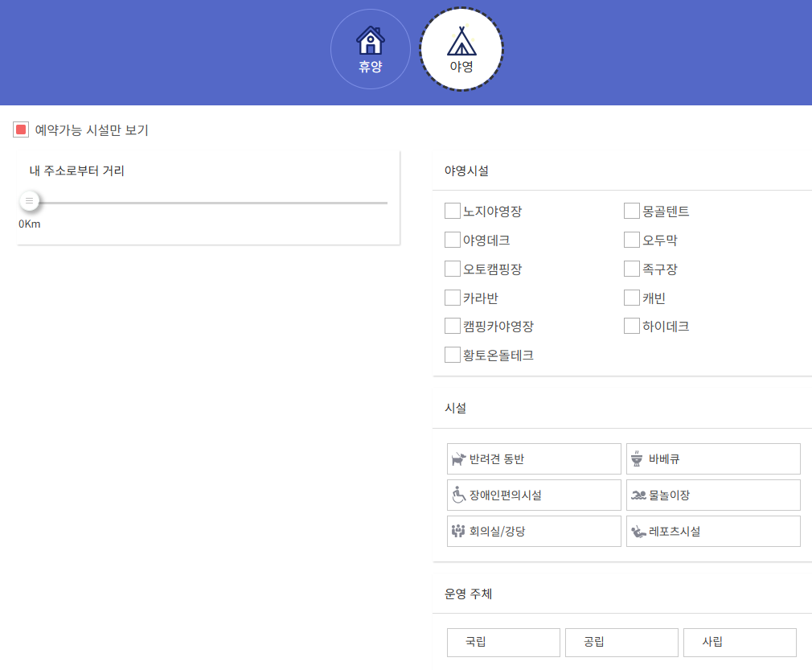The image size is (812, 670).
Task: Select the barbecue grill icon for 바베큐
Action: tap(638, 458)
